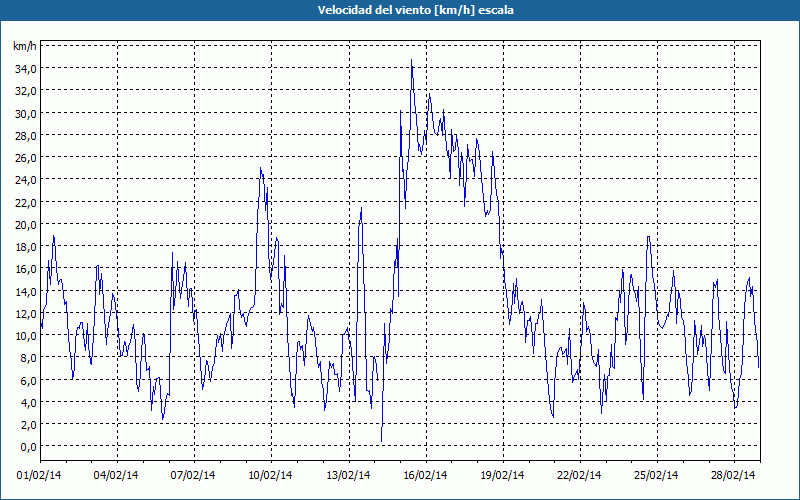The width and height of the screenshot is (800, 500).
Task: Select the 2,0 y-axis value
Action: tap(28, 424)
